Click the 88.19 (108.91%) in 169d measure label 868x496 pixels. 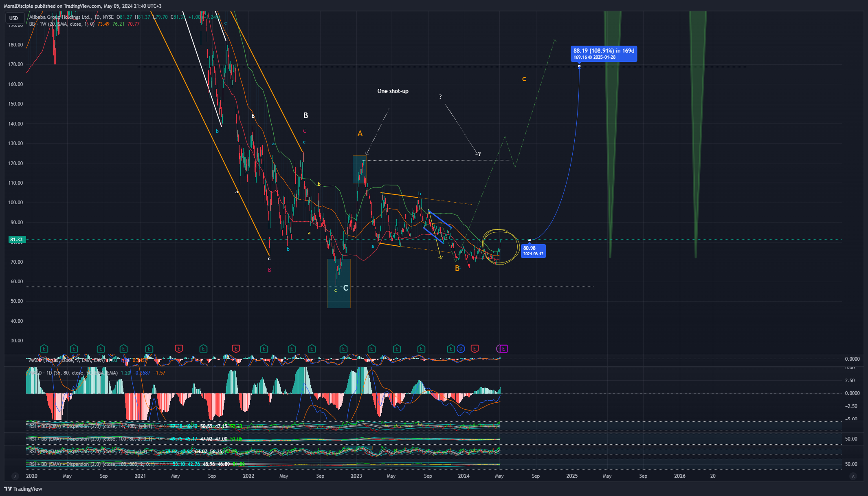(604, 53)
